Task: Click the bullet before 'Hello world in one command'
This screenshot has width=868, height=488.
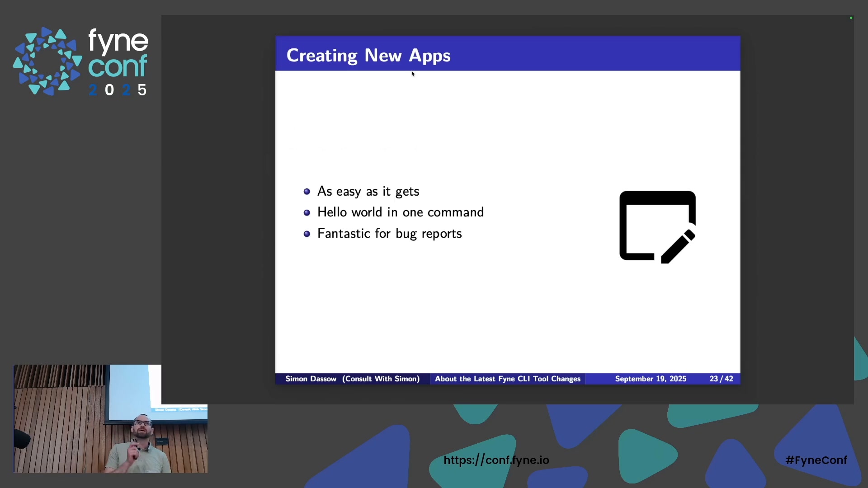Action: click(307, 212)
